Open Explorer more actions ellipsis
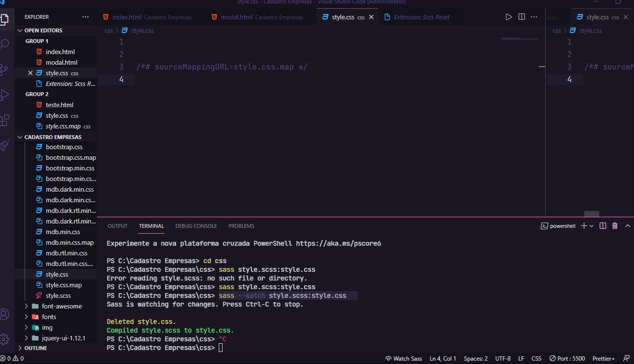This screenshot has height=364, width=634. pos(85,17)
